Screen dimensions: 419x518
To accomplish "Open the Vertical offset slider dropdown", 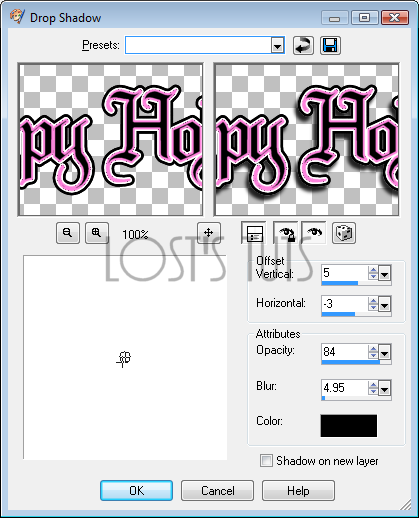I will [384, 274].
